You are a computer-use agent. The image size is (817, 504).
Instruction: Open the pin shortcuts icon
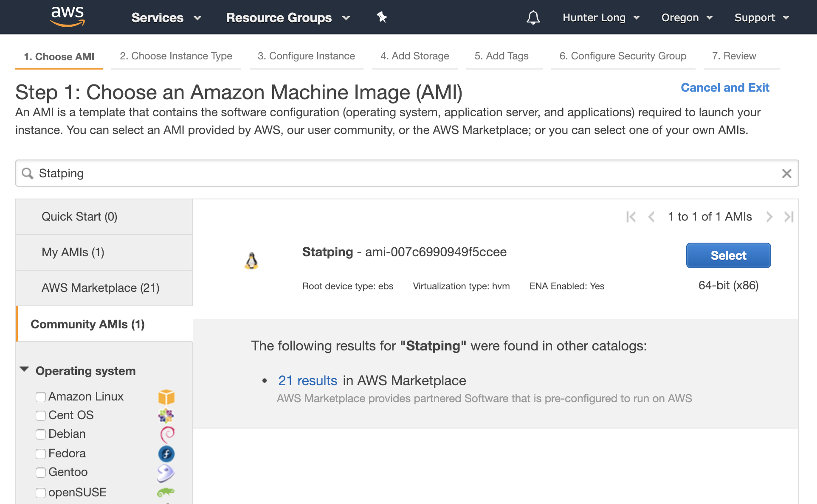point(382,17)
